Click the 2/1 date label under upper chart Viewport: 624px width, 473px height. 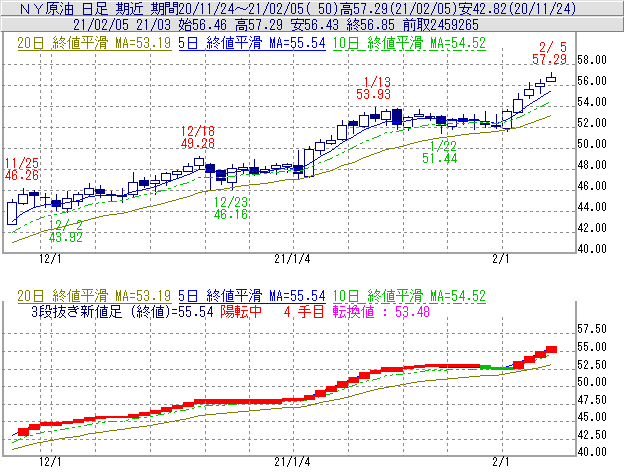pos(501,259)
